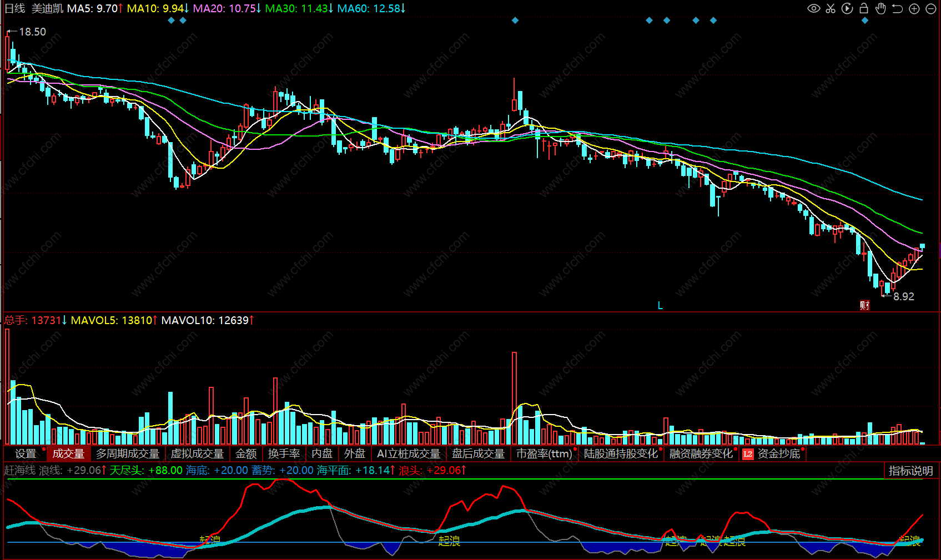Select the 外盘 tab
The image size is (941, 560).
point(355,454)
